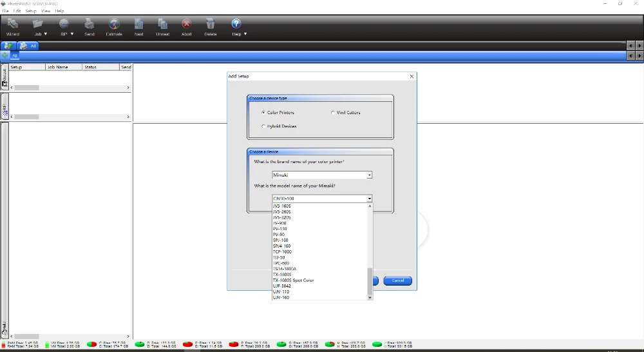
Task: Click the add-setup printer plus tab icon
Action: (8, 46)
